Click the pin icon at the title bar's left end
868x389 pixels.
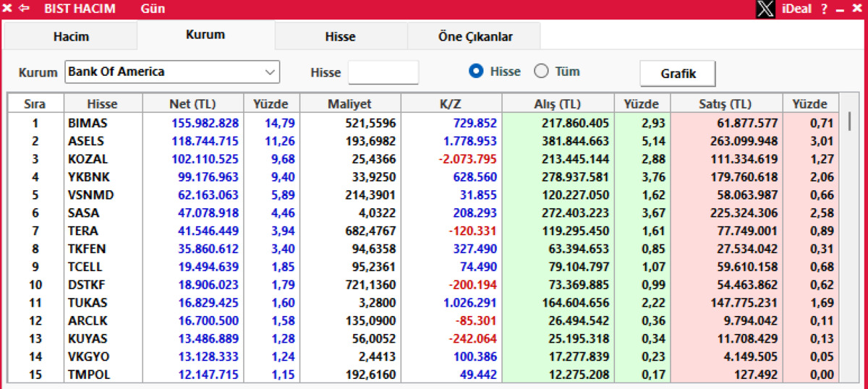(7, 9)
